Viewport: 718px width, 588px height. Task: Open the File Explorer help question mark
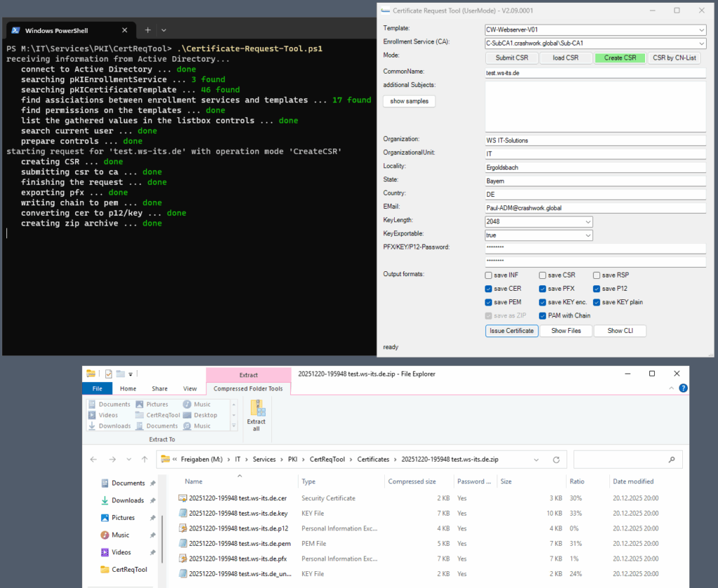click(683, 388)
